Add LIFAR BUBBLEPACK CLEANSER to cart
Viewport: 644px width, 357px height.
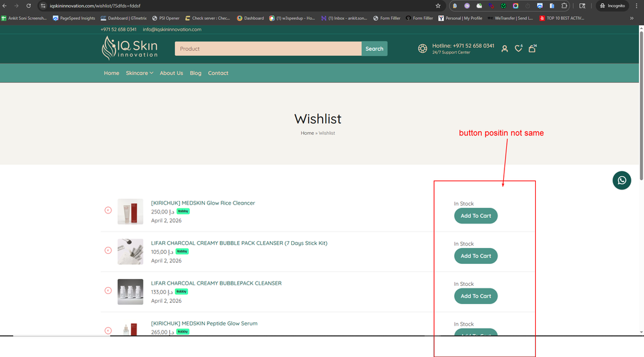[x=475, y=296]
